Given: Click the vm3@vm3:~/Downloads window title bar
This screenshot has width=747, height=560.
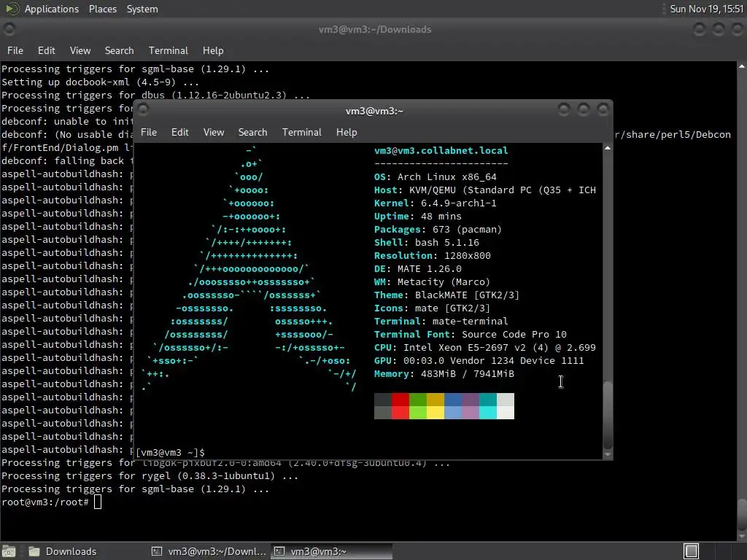Looking at the screenshot, I should coord(374,29).
